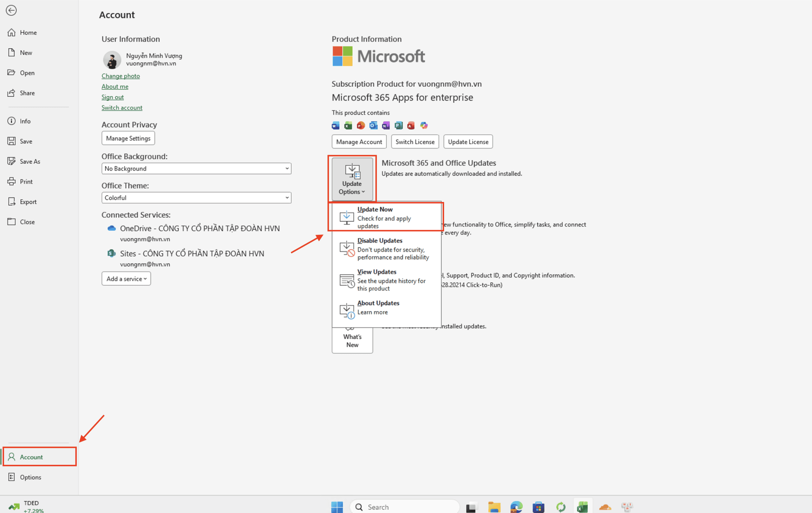Click the user profile photo
Image resolution: width=812 pixels, height=513 pixels.
click(112, 60)
